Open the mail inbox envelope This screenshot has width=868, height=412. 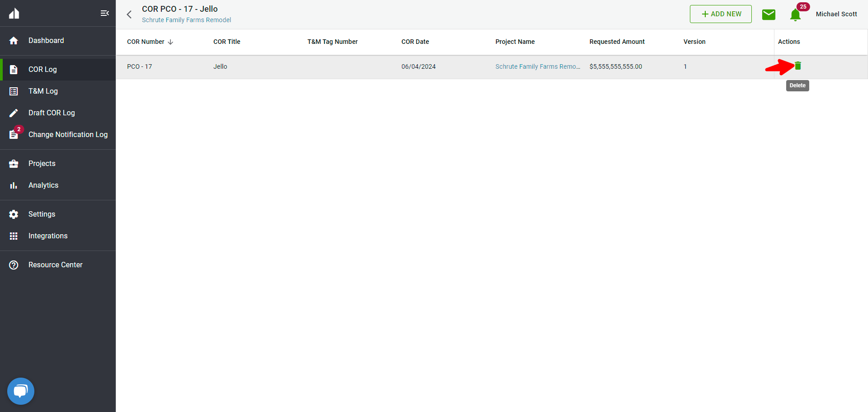click(769, 14)
